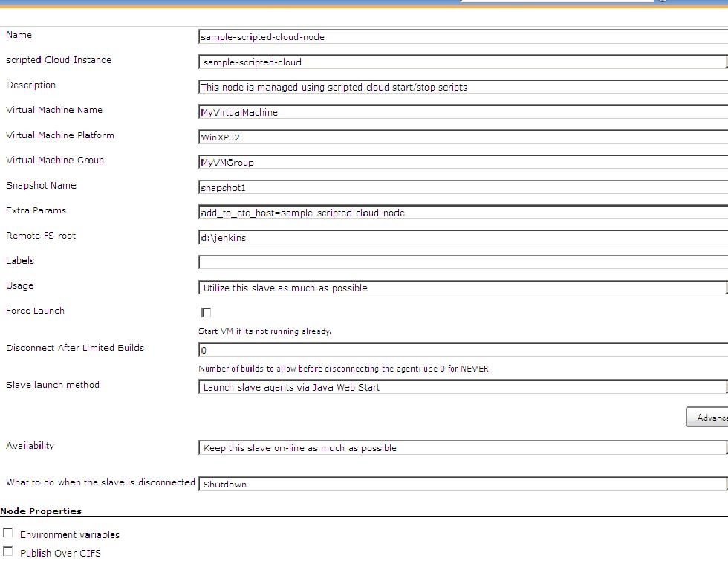The width and height of the screenshot is (728, 567).
Task: Click the Slave launch method label
Action: coord(53,385)
